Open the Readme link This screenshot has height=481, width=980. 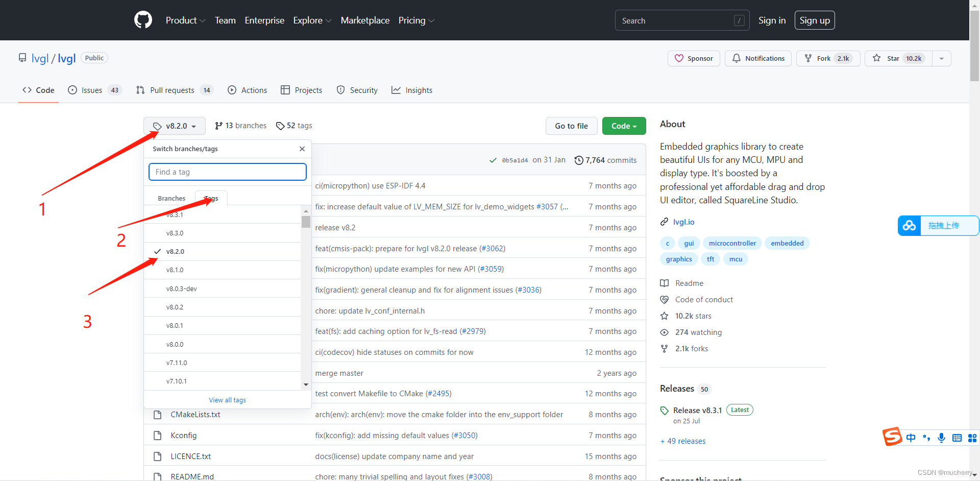coord(682,283)
